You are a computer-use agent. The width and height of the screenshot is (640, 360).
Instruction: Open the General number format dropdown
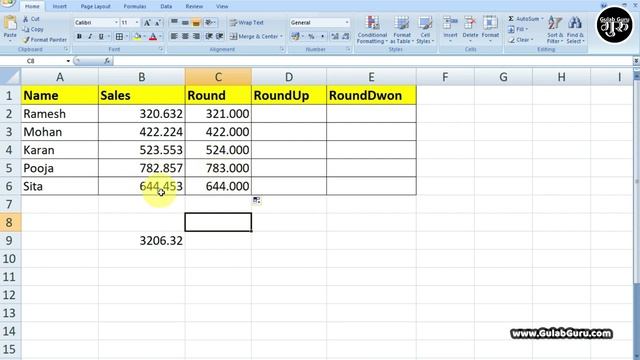[347, 23]
